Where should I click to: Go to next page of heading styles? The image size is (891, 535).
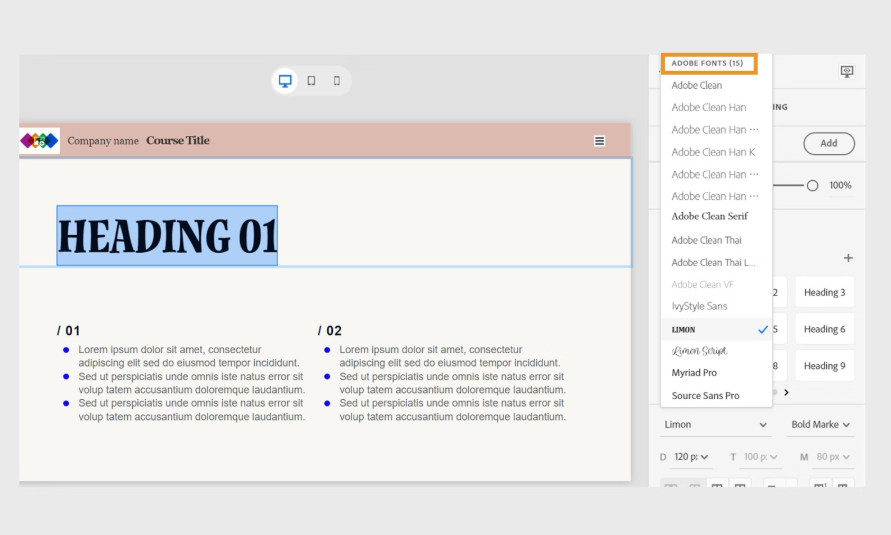[x=786, y=393]
